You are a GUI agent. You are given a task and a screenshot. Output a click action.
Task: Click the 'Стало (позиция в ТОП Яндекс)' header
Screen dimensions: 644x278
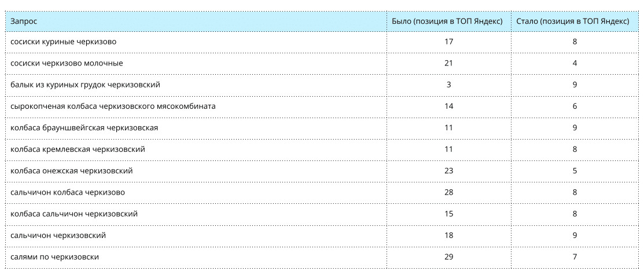(x=572, y=21)
